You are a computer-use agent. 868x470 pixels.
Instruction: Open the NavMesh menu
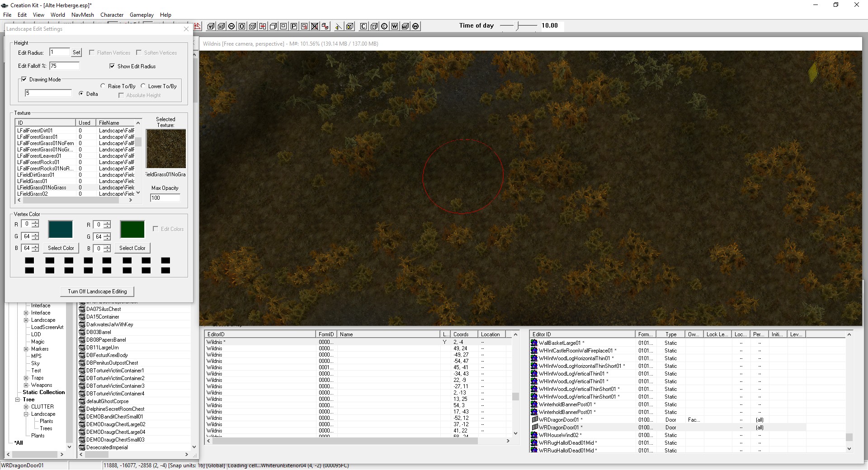83,14
